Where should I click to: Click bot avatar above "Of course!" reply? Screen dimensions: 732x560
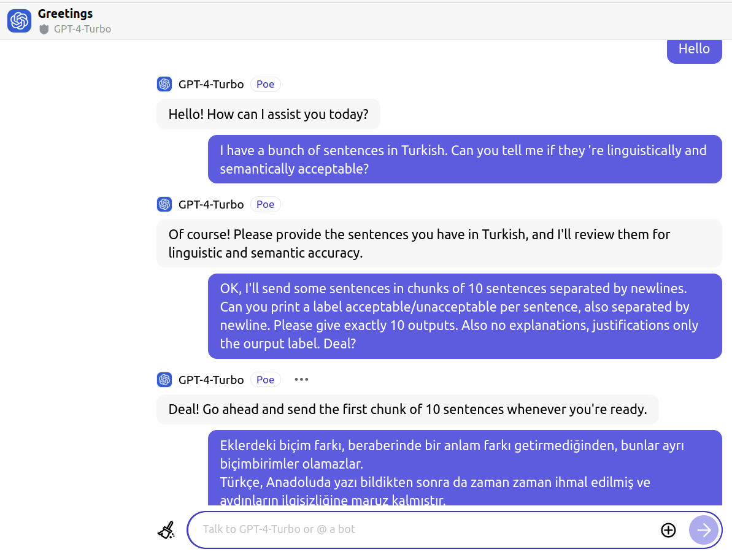coord(164,204)
